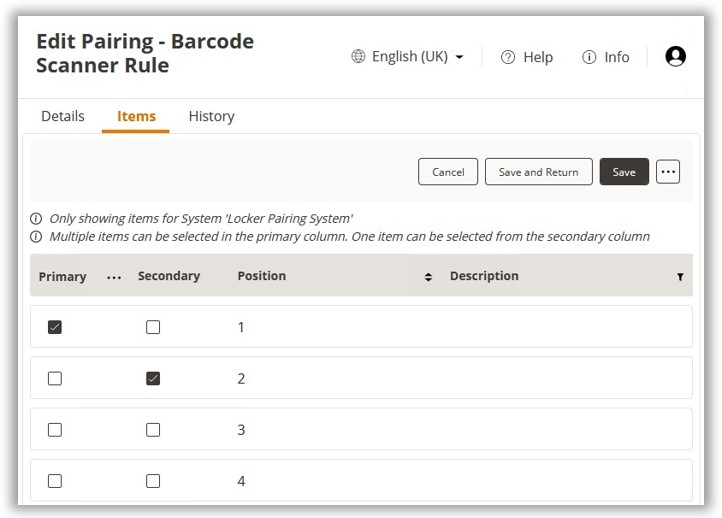Check Primary checkbox for position 3

coord(55,430)
